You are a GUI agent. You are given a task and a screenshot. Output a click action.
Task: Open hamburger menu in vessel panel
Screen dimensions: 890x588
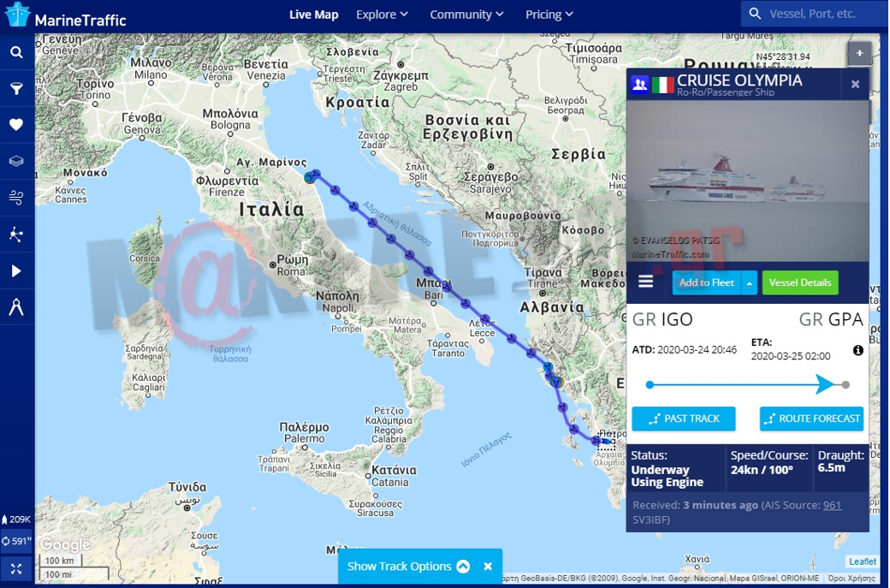coord(646,282)
